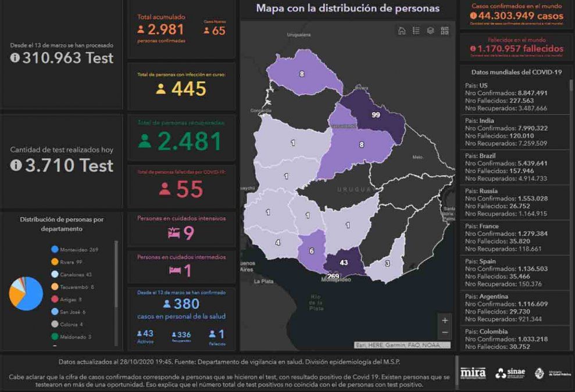
Task: Click info icon beside 310.963 Test
Action: [15, 58]
